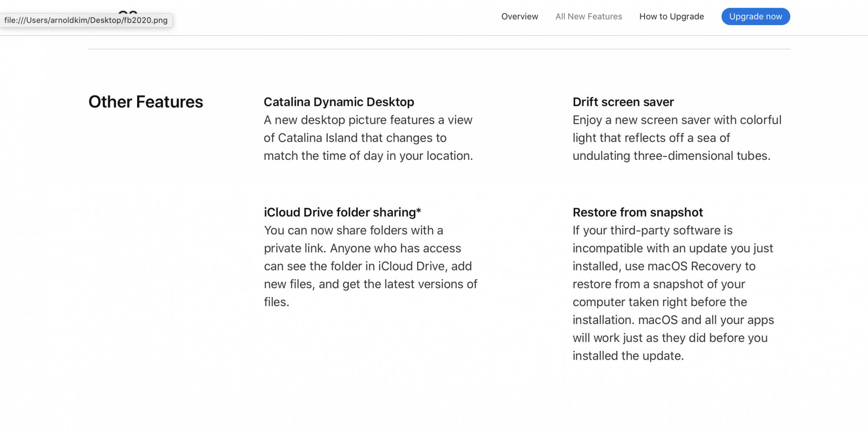Click the Restore from snapshot heading

coord(638,212)
